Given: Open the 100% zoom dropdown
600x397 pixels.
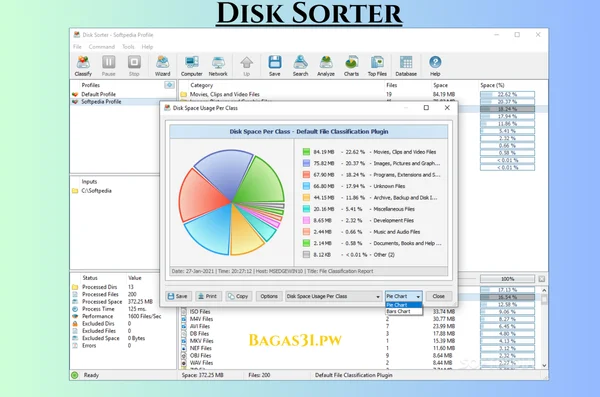Looking at the screenshot, I should 507,279.
